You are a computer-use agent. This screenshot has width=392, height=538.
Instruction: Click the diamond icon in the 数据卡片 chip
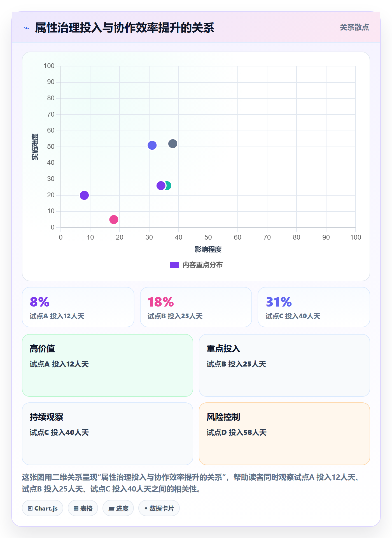click(146, 508)
